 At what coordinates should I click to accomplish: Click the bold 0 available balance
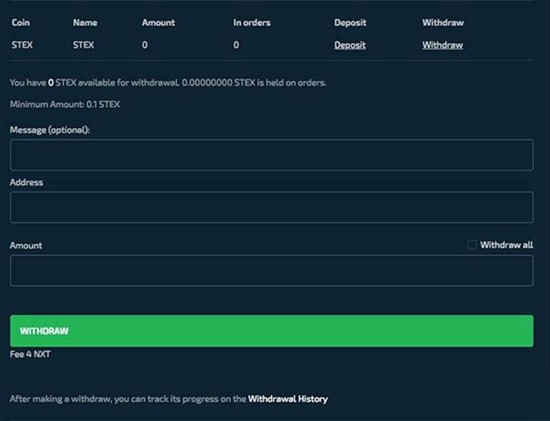pyautogui.click(x=51, y=83)
